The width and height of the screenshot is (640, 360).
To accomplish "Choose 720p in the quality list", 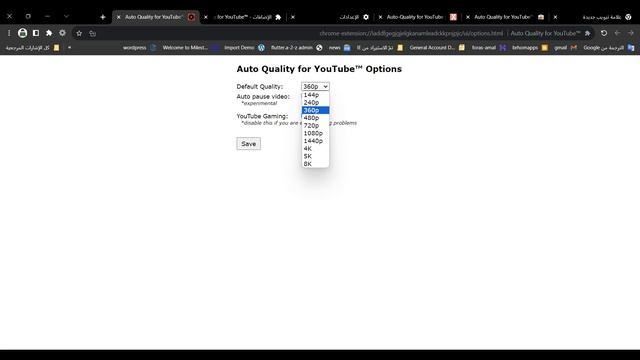I will (x=316, y=126).
